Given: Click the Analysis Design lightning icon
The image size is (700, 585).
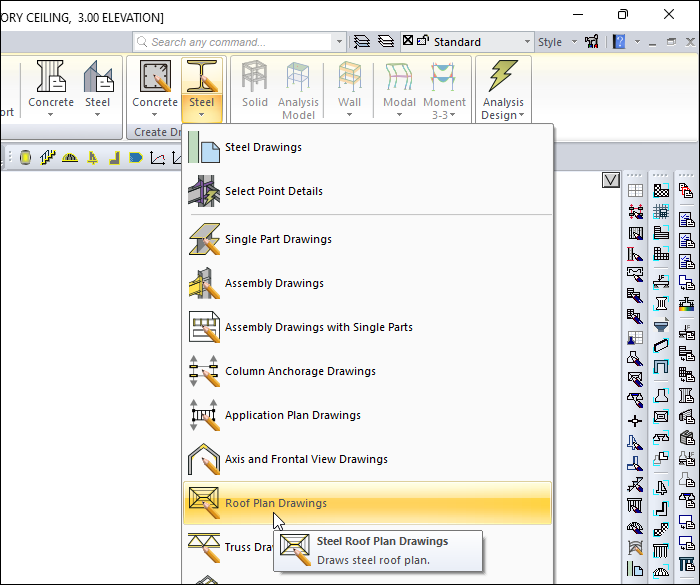Looking at the screenshot, I should [502, 77].
